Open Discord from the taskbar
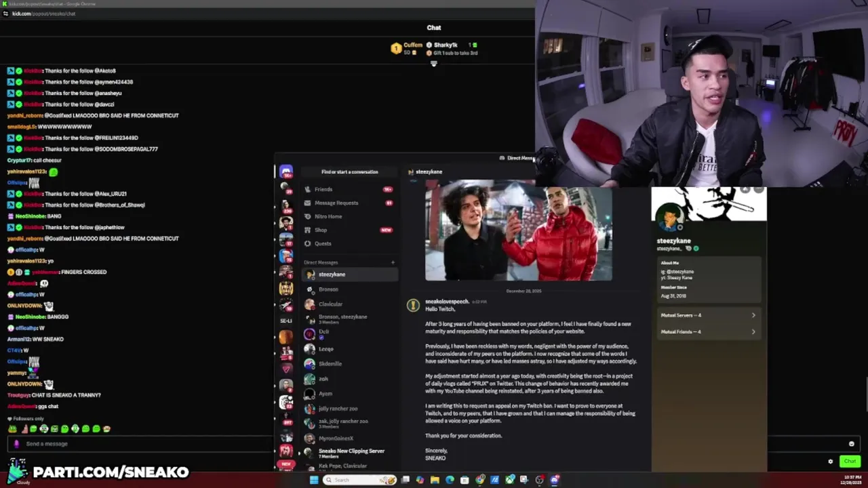868x488 pixels. pyautogui.click(x=554, y=480)
